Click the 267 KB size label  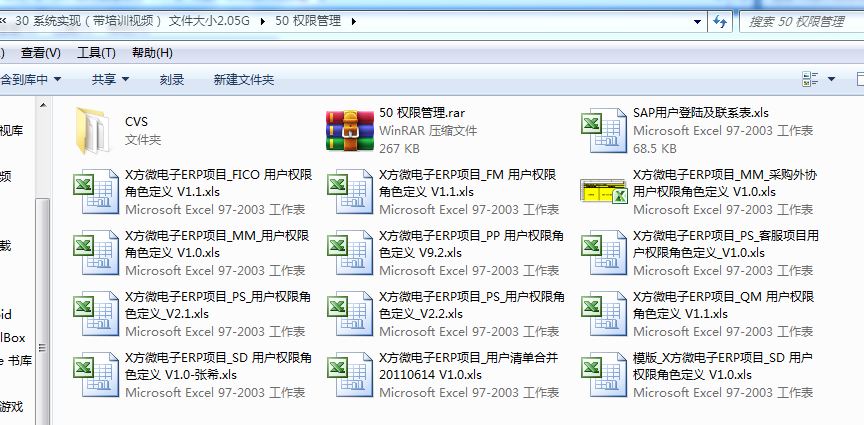[x=399, y=148]
